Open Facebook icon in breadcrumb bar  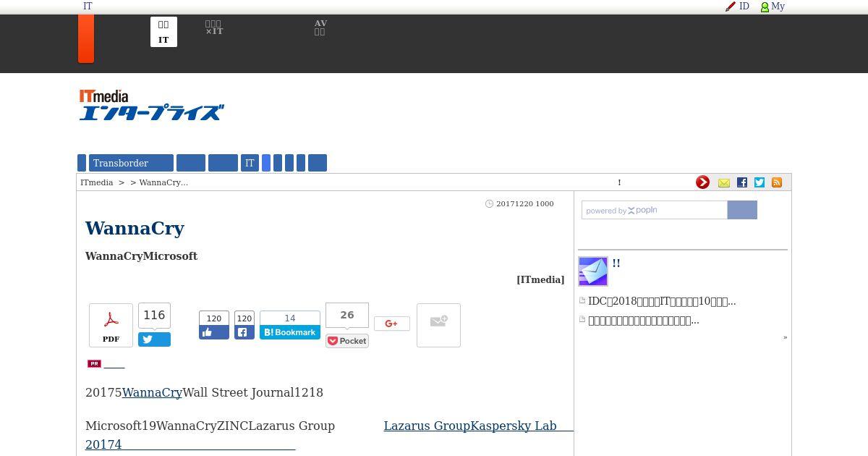tap(741, 182)
